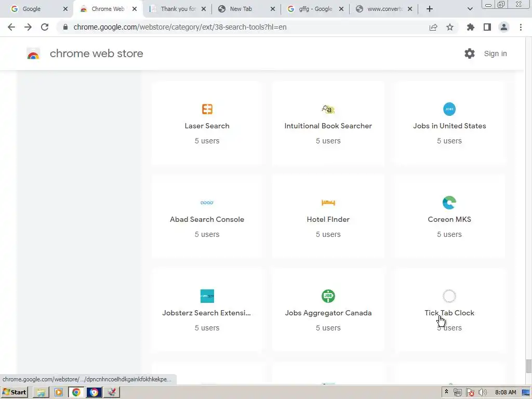This screenshot has width=532, height=399.
Task: Open the file explorer taskbar icon
Action: coord(41,392)
